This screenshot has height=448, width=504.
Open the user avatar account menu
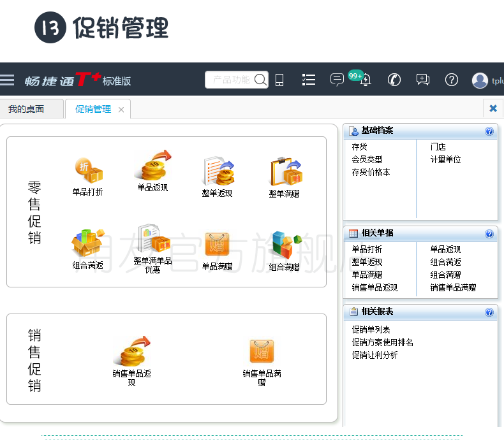click(x=480, y=80)
